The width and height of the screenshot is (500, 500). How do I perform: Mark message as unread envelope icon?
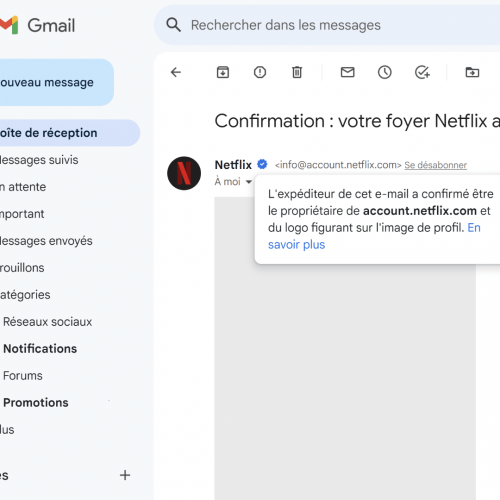[x=347, y=72]
